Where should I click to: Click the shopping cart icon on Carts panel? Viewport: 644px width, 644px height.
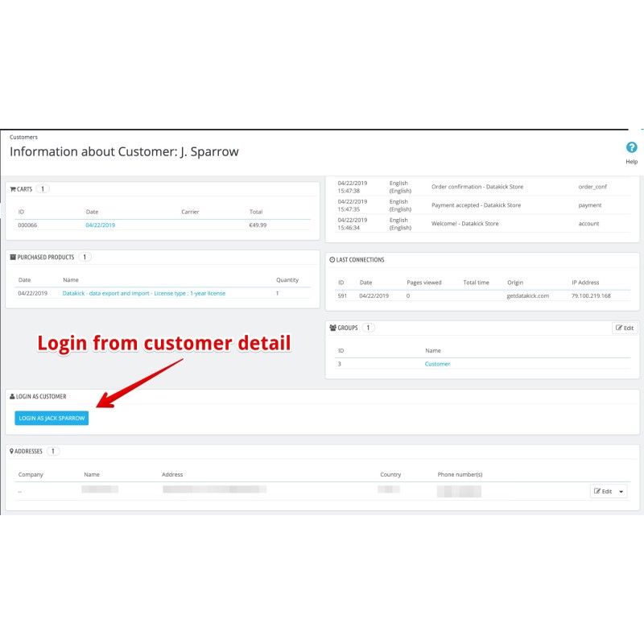tap(13, 188)
